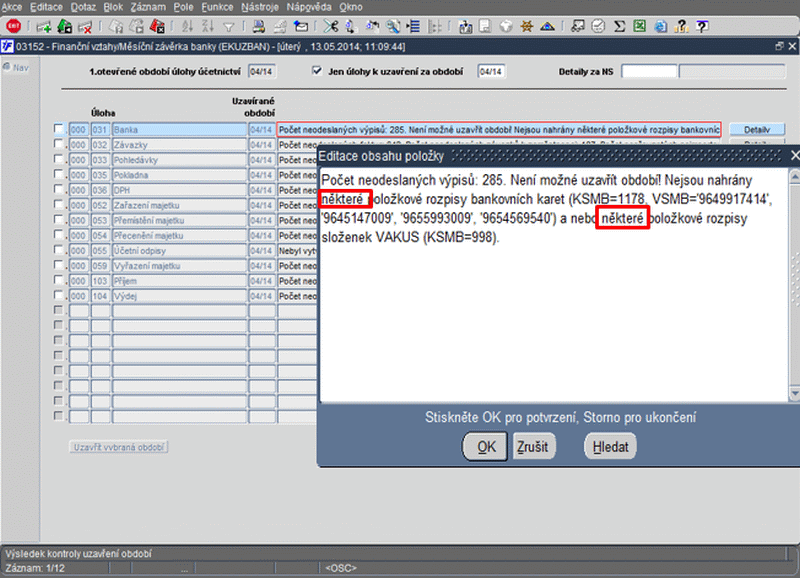Check the box for the Banka row
The image size is (800, 578).
point(59,129)
